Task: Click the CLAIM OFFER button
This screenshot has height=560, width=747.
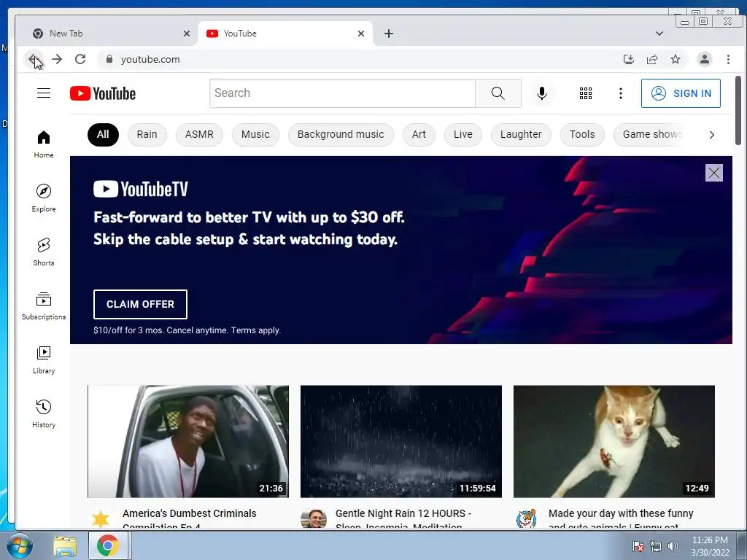Action: 140,304
